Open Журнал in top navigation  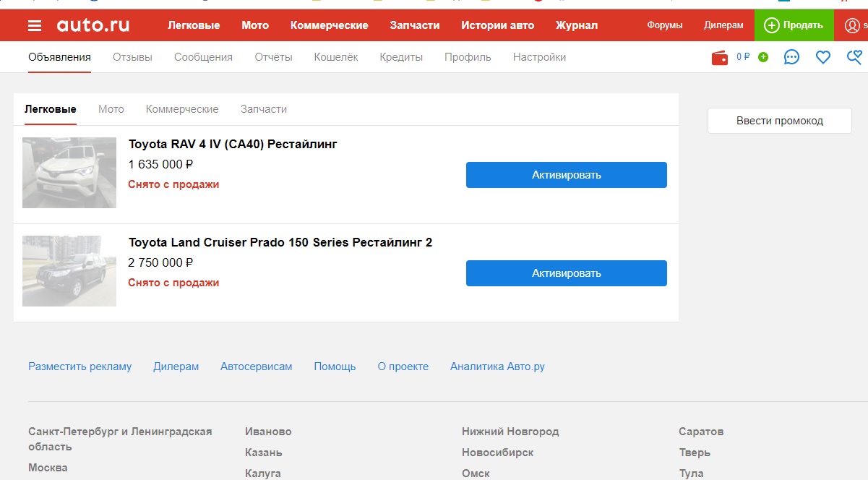(577, 25)
